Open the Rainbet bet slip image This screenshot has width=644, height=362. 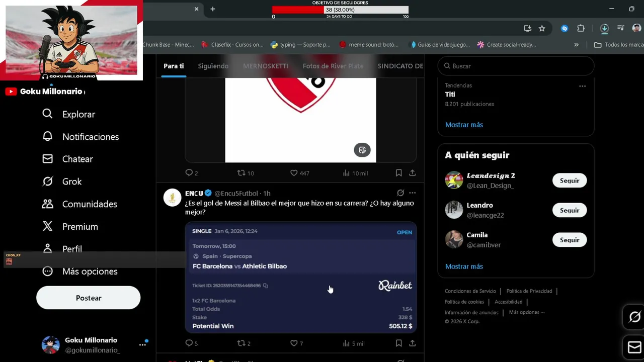(x=301, y=278)
